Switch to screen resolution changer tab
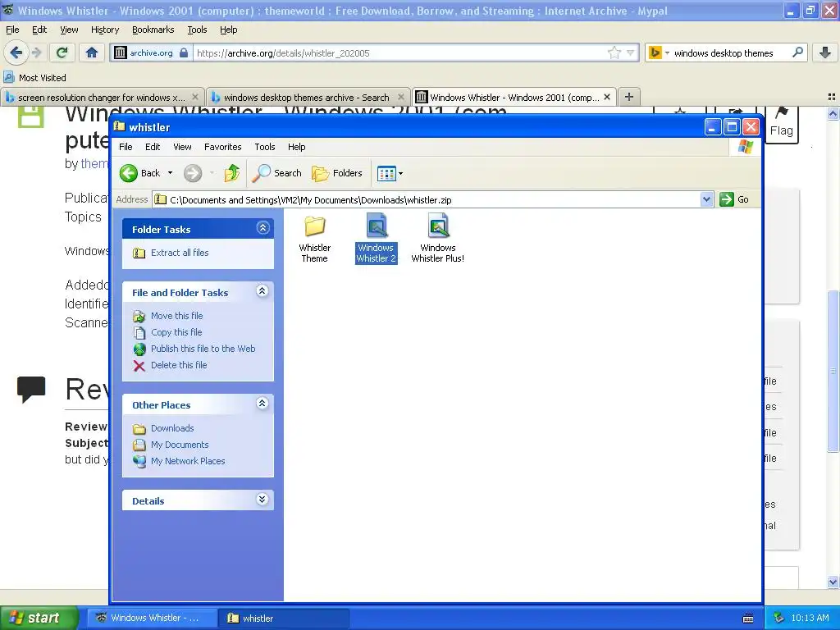 click(x=103, y=98)
